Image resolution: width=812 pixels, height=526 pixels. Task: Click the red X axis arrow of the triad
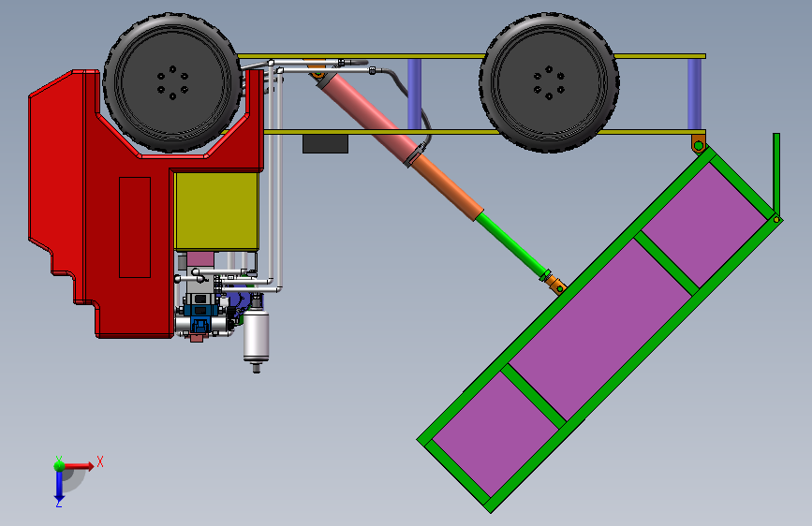(80, 466)
